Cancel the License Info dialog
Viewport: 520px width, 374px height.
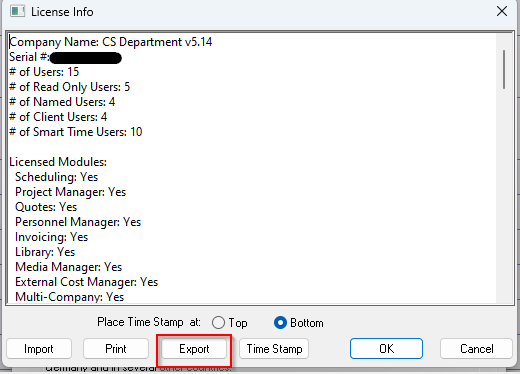476,349
